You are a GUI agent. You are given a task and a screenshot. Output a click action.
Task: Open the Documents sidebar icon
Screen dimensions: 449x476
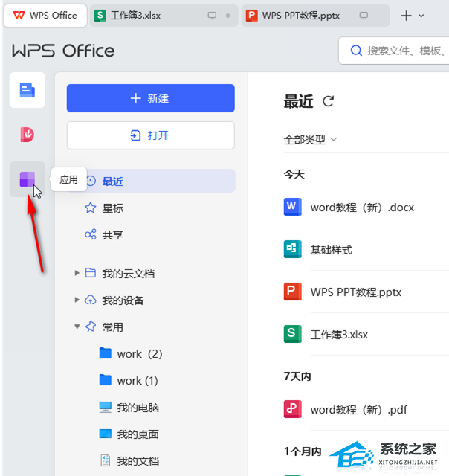click(x=28, y=90)
